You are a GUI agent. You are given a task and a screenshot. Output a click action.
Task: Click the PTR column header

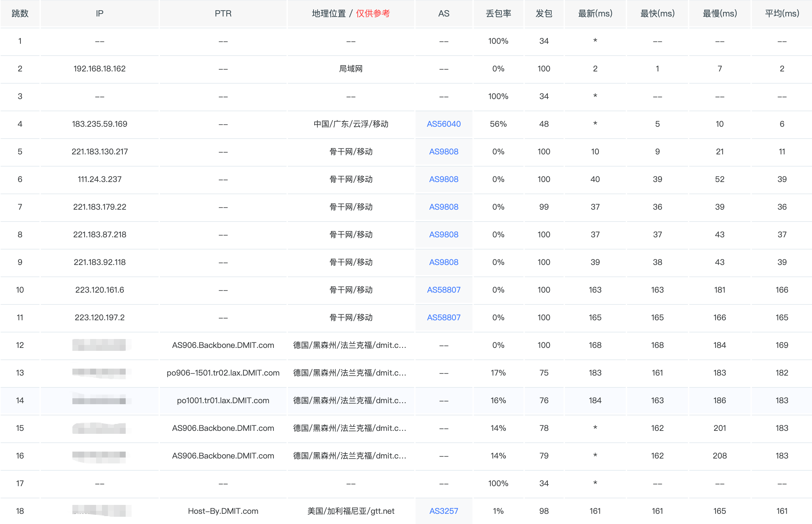pos(223,13)
